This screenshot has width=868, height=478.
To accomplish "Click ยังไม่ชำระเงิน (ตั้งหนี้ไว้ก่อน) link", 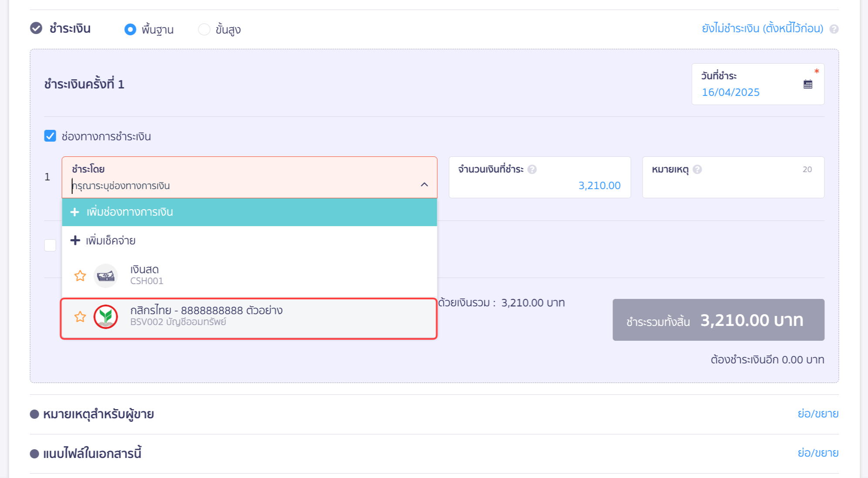I will coord(762,29).
